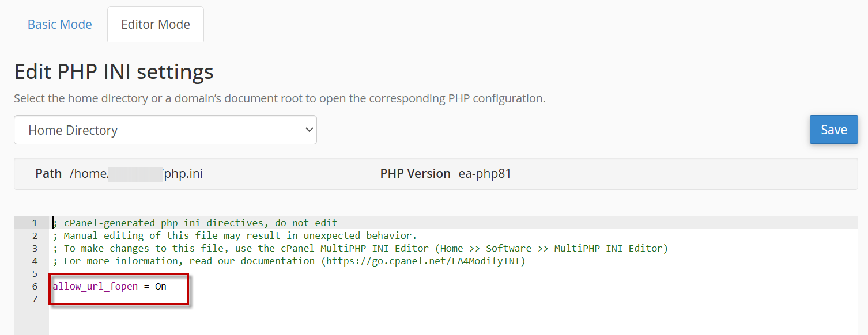Image resolution: width=868 pixels, height=335 pixels.
Task: Click the 'Edit PHP INI settings' heading
Action: [x=114, y=72]
